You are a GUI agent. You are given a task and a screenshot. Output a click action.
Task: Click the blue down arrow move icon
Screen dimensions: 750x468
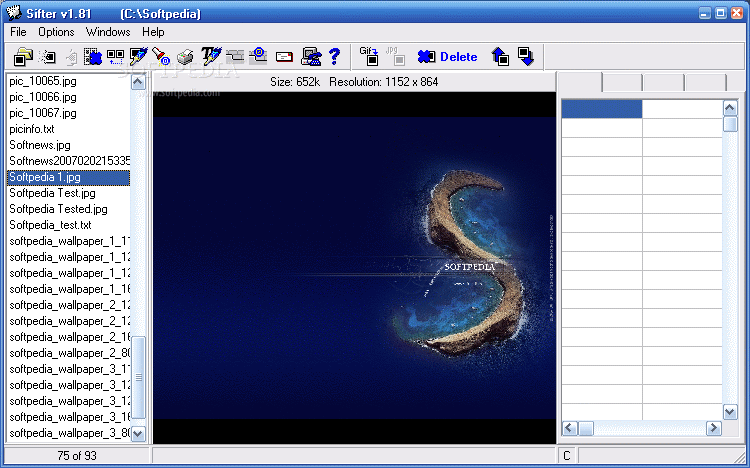[526, 57]
